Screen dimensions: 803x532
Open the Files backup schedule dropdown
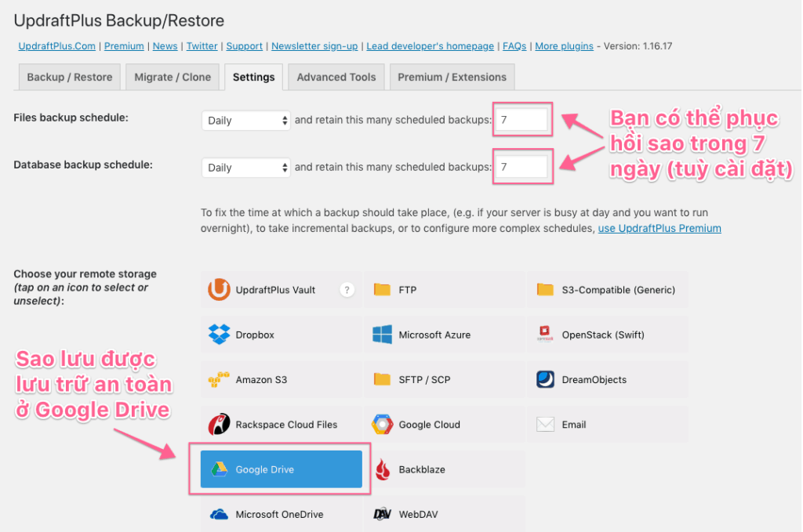pos(246,121)
